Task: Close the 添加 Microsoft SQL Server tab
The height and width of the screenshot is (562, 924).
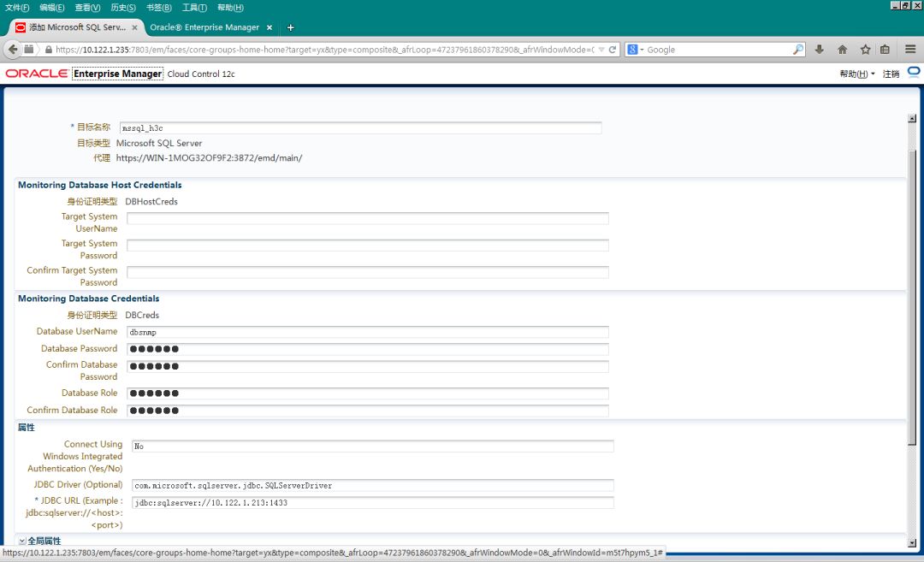Action: (134, 27)
